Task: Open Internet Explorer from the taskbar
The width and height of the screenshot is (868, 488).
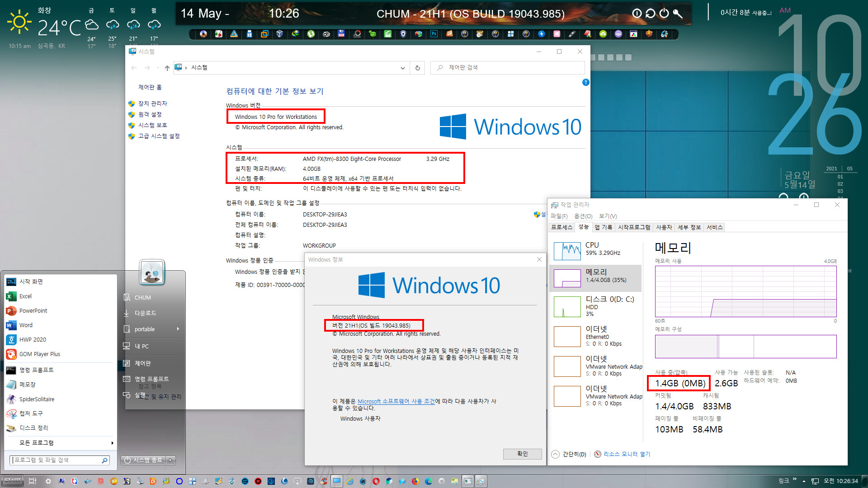Action: coord(350,481)
